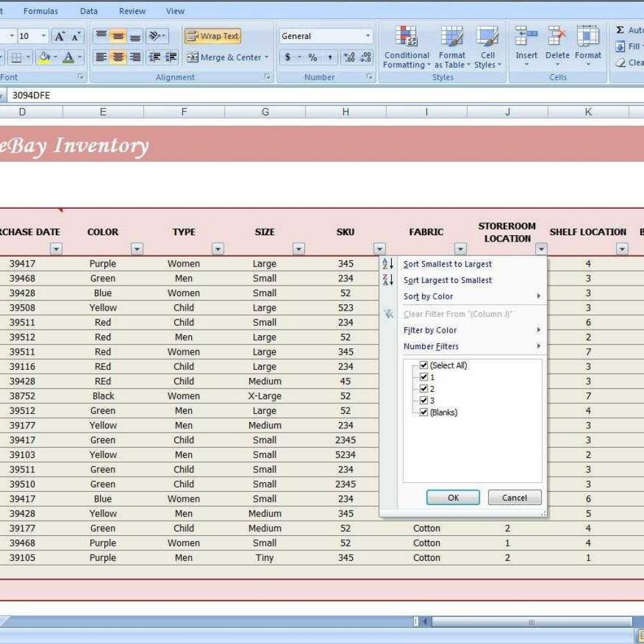Uncheck the Select All filter checkbox

click(425, 365)
